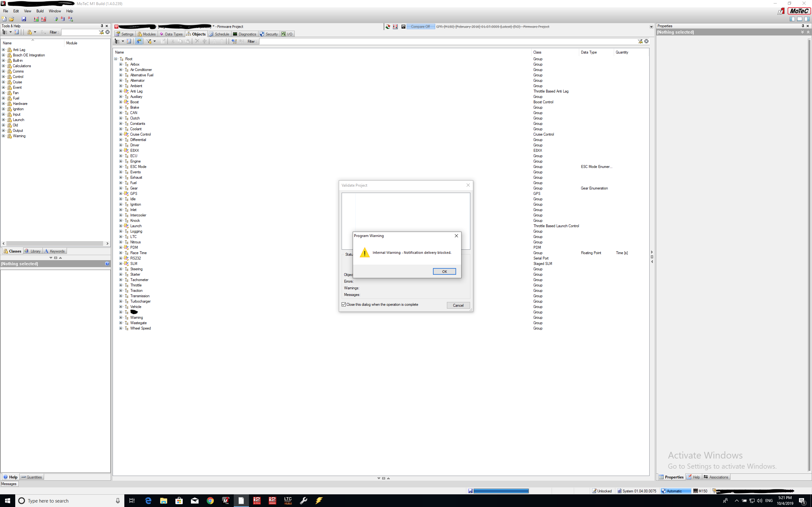
Task: Toggle the Automatic security mode indicator
Action: (673, 491)
